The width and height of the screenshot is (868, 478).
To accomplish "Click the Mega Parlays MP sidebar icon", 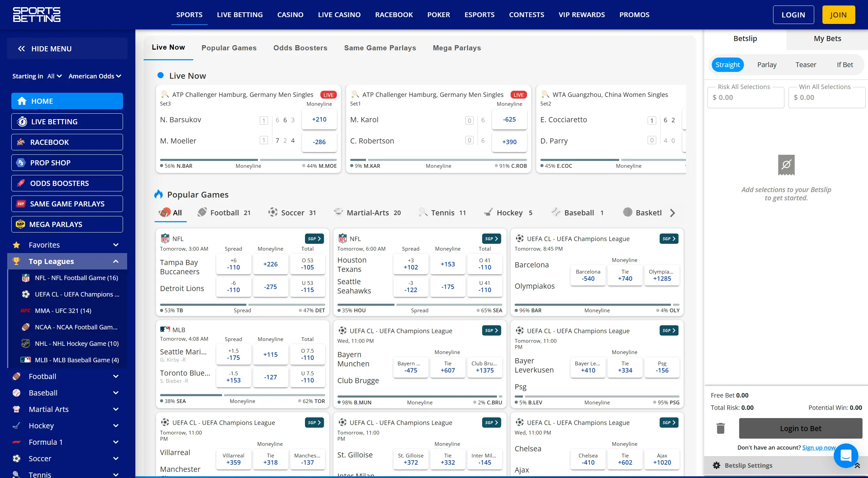I will pos(21,224).
